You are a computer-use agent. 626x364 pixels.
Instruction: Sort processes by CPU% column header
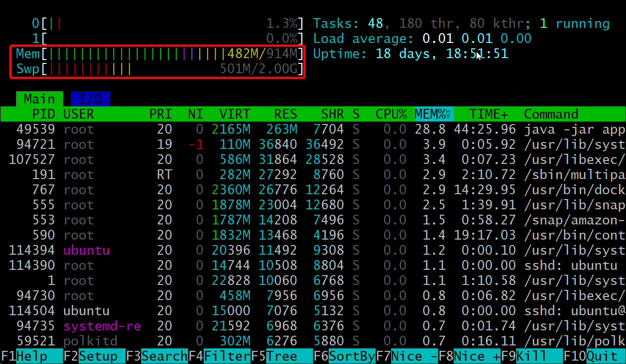click(391, 114)
